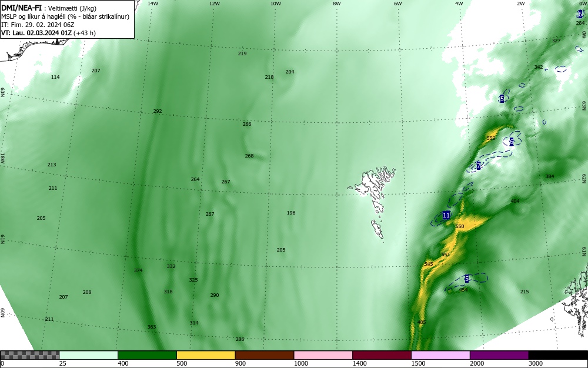This screenshot has height=368, width=588.
Task: Click the CAPE value 219
Action: pos(242,53)
